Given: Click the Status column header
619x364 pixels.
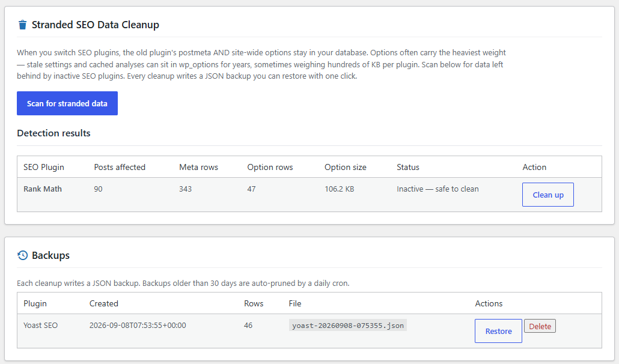Looking at the screenshot, I should click(x=408, y=167).
